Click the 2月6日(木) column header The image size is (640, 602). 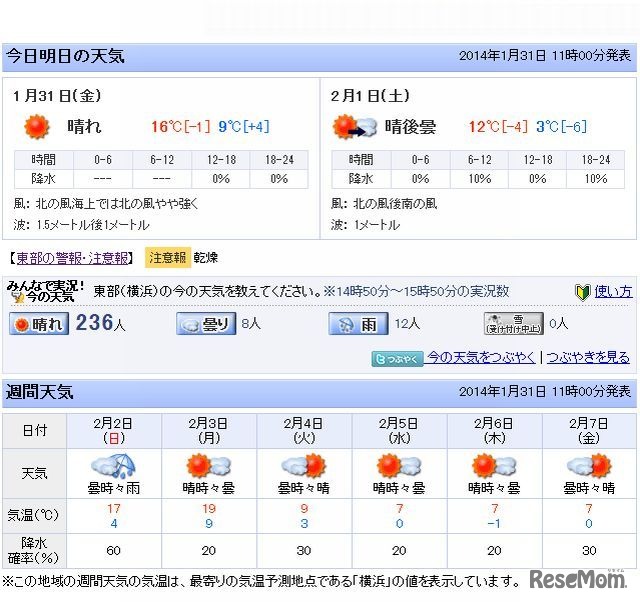coord(494,431)
